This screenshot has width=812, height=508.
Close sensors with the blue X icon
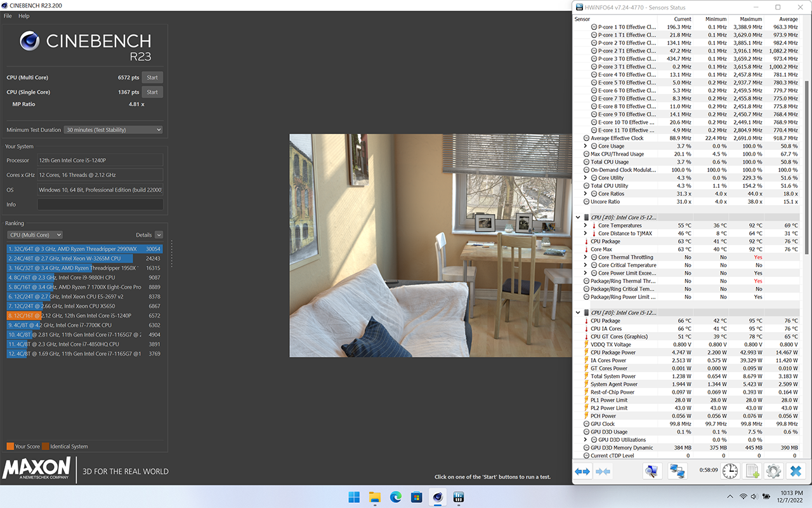[795, 471]
